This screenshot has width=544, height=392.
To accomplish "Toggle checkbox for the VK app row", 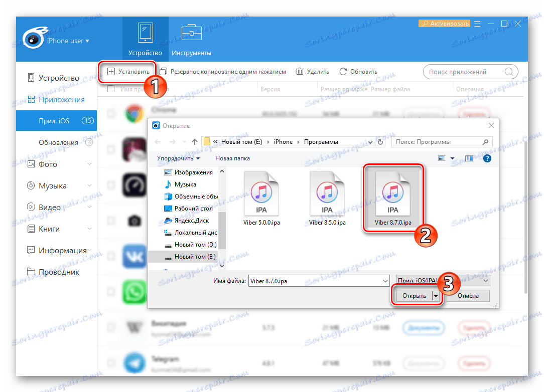I will [x=111, y=256].
